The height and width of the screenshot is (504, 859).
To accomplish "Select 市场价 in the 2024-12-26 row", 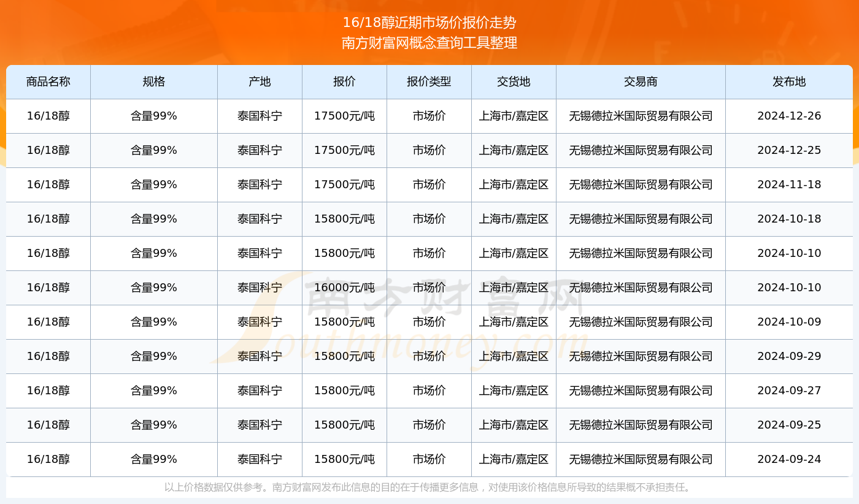I will click(429, 116).
